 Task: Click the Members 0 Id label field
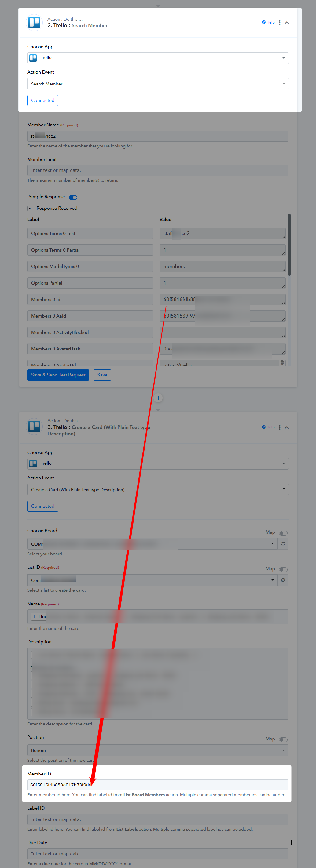click(90, 299)
